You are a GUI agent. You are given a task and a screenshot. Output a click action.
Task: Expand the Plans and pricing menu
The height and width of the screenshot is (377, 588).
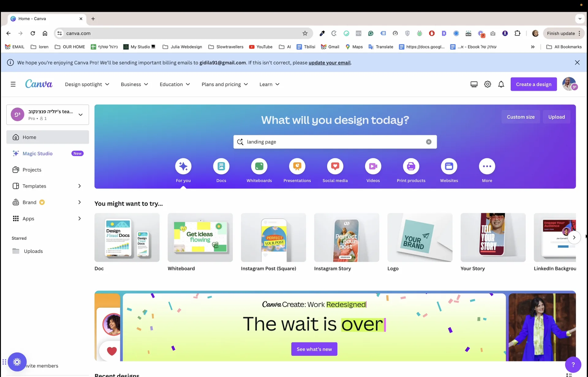click(225, 84)
